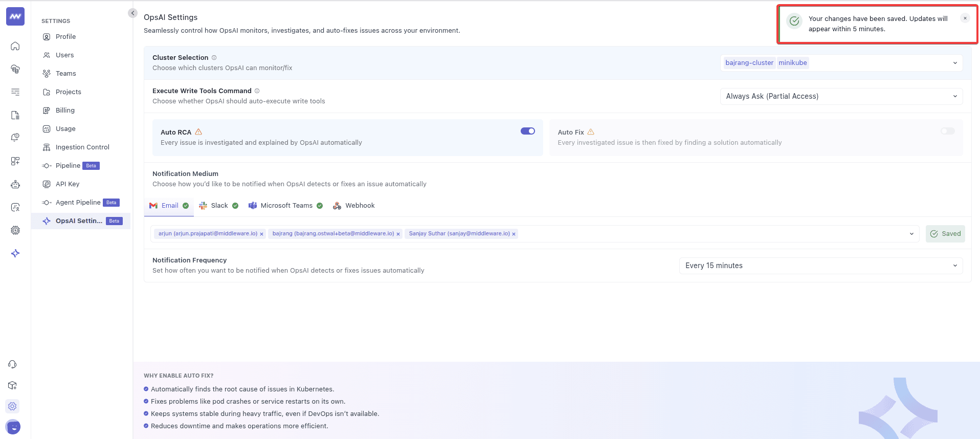Disable the Auto RCA toggle

[527, 131]
